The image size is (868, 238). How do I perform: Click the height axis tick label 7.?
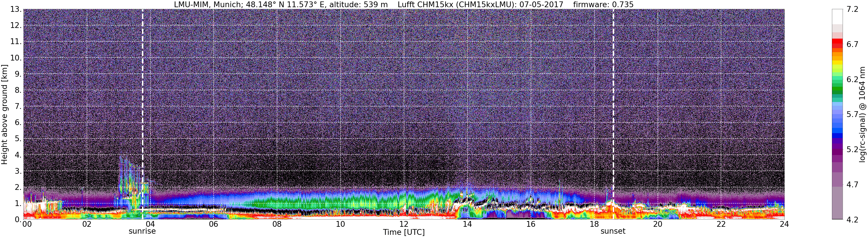18,106
